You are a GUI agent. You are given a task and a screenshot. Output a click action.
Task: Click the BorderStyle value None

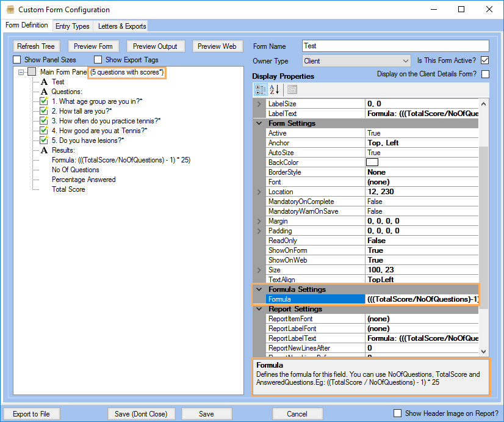pyautogui.click(x=422, y=172)
